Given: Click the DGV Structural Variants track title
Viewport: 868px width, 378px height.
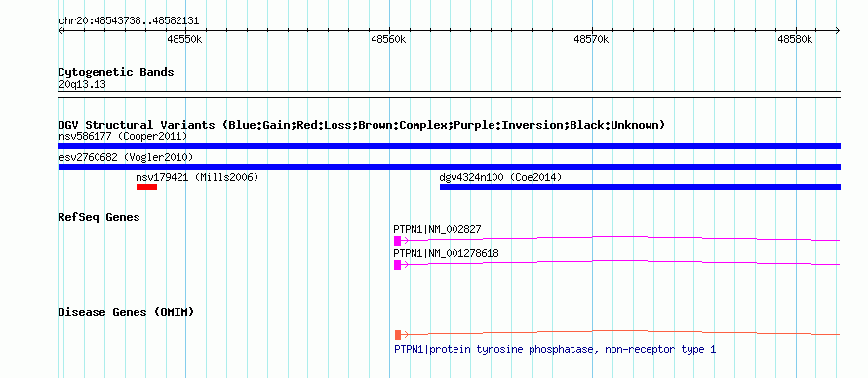Looking at the screenshot, I should pyautogui.click(x=362, y=125).
